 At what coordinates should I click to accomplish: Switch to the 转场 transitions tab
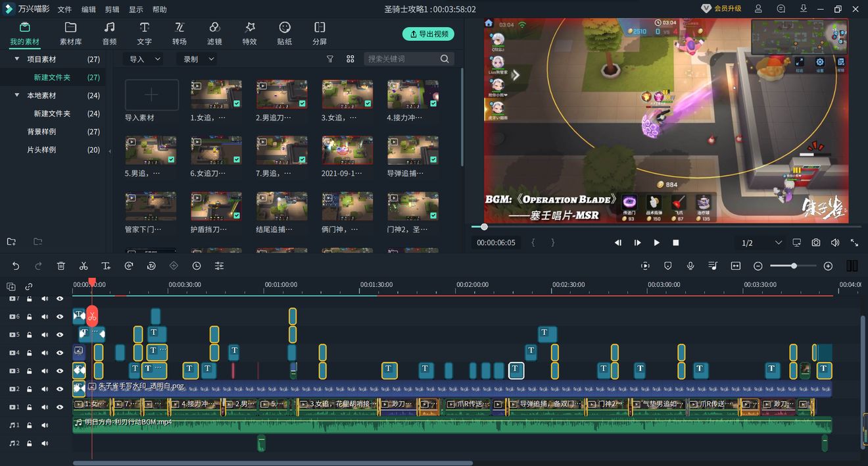point(180,33)
